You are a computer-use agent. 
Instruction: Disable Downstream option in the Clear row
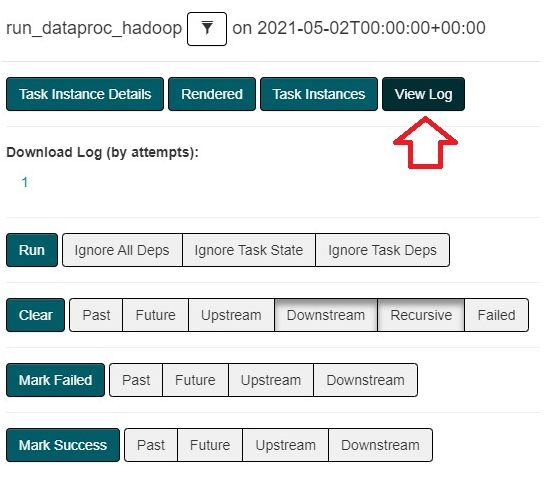coord(326,315)
